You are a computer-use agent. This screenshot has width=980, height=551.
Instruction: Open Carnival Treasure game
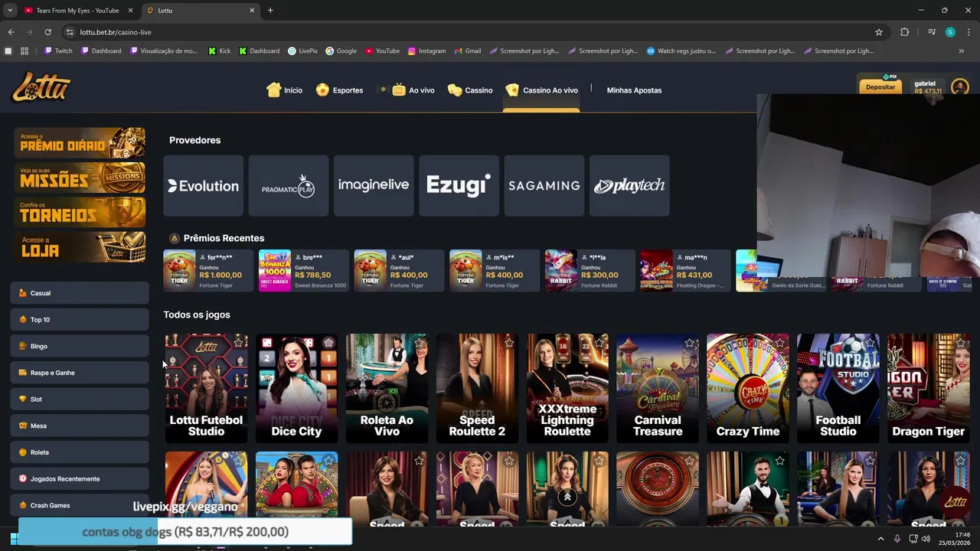658,388
